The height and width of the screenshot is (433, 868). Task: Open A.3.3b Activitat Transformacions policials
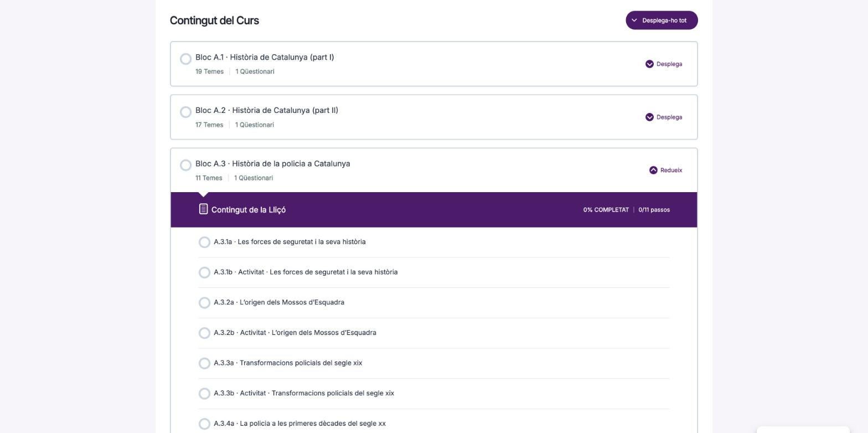click(304, 393)
